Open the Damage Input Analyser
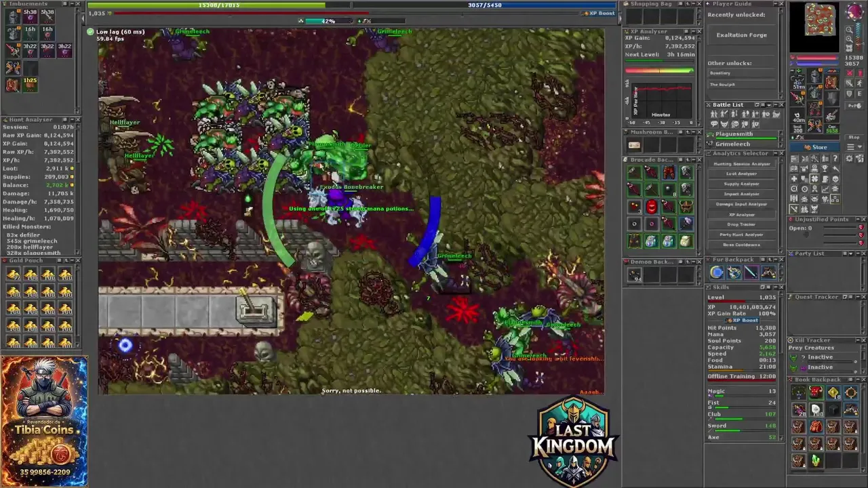Screen dimensions: 868x488 tap(742, 204)
